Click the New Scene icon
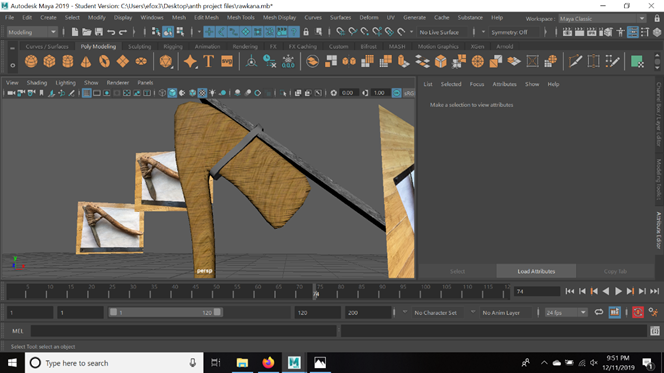Viewport: 664px width, 373px height. (x=75, y=32)
